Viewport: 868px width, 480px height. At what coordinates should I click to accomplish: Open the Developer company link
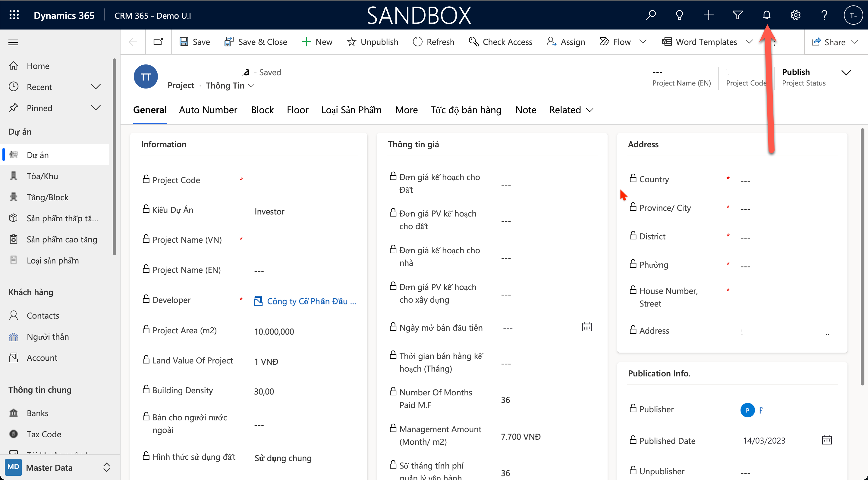(311, 301)
